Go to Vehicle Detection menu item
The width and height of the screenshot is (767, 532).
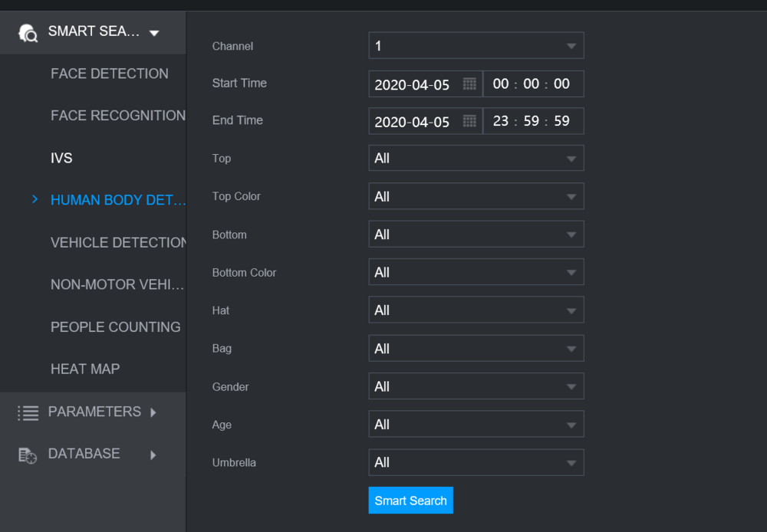click(118, 242)
